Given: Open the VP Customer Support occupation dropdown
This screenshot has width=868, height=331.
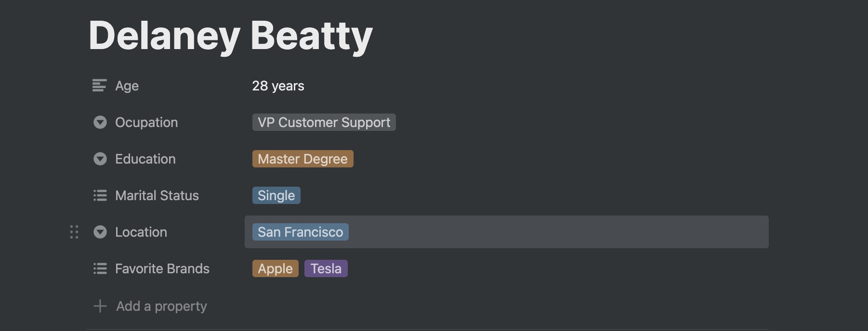Looking at the screenshot, I should pos(324,122).
